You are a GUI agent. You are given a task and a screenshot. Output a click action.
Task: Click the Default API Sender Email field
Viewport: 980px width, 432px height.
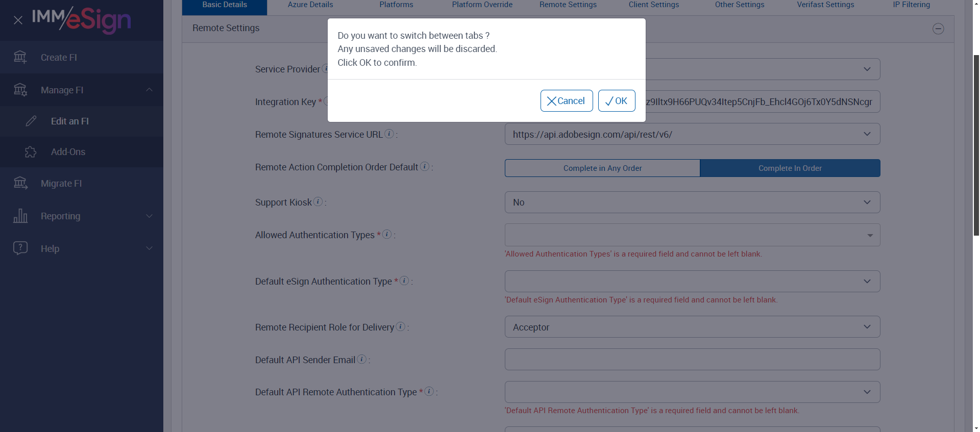[x=692, y=360]
